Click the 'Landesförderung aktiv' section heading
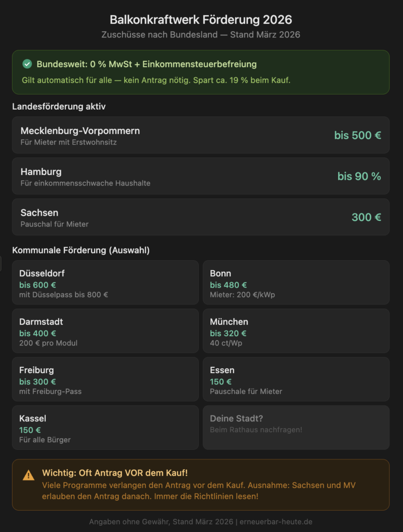This screenshot has height=532, width=403. (x=59, y=107)
